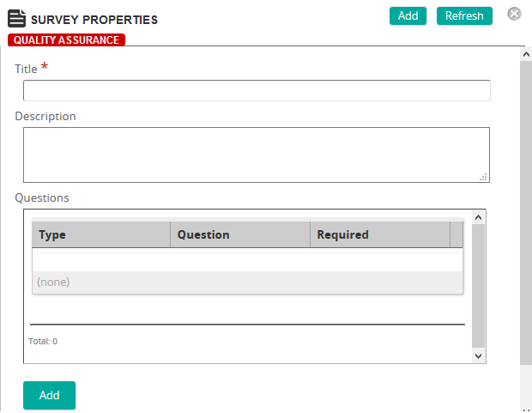The image size is (532, 413).
Task: Click the Questions list vertical scrollbar track
Action: [479, 286]
